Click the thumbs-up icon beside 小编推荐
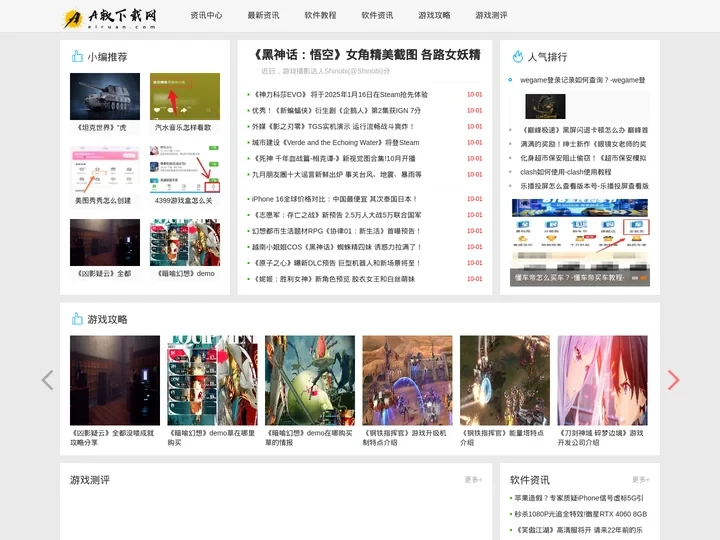The image size is (720, 540). click(x=77, y=56)
